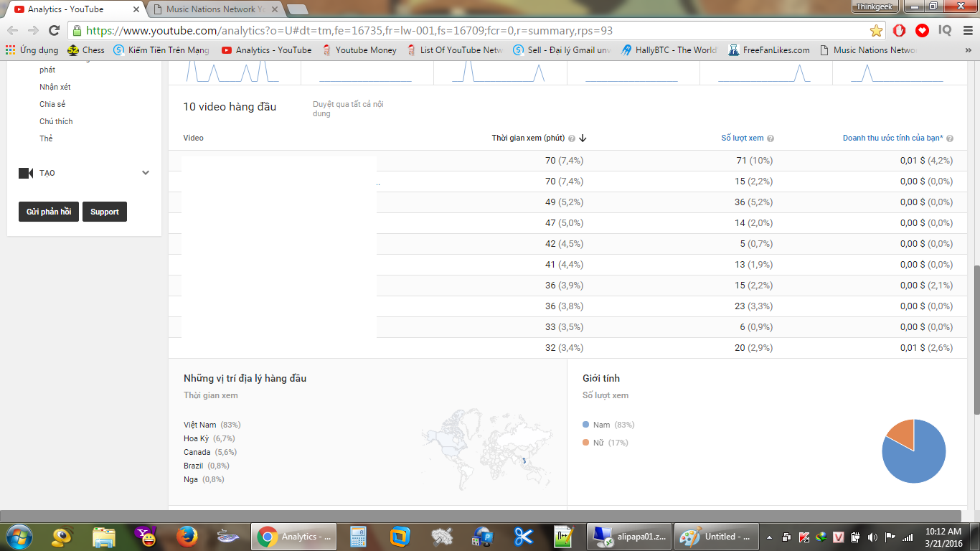The image size is (980, 551).
Task: Click the Duyệt qua tất cả nội dung link
Action: (x=348, y=109)
